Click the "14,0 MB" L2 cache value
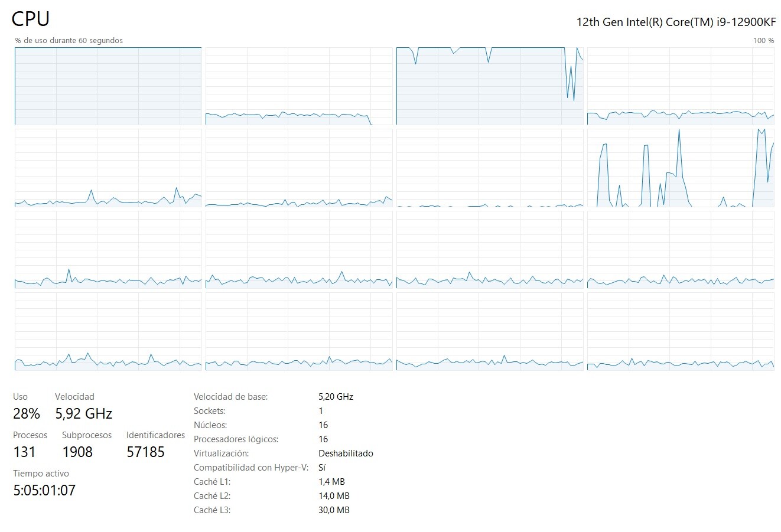Image resolution: width=781 pixels, height=532 pixels. pyautogui.click(x=334, y=496)
